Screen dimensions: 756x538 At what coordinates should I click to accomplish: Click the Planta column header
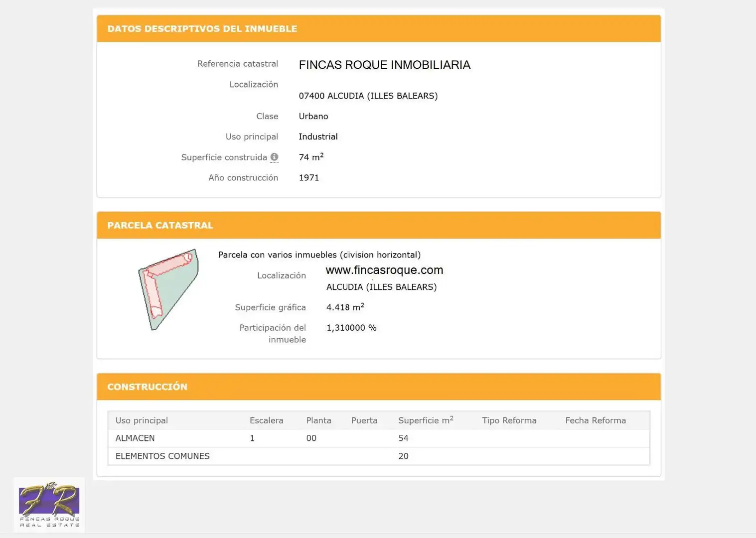318,420
